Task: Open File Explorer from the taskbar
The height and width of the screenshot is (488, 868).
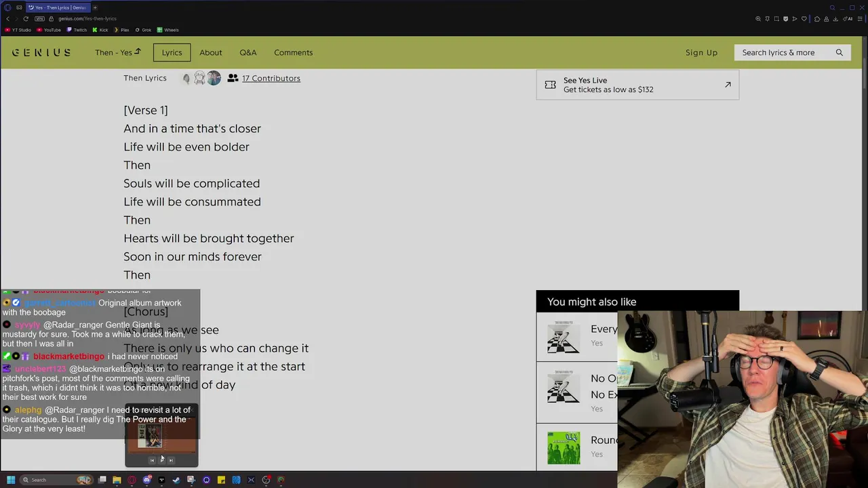Action: (x=117, y=480)
